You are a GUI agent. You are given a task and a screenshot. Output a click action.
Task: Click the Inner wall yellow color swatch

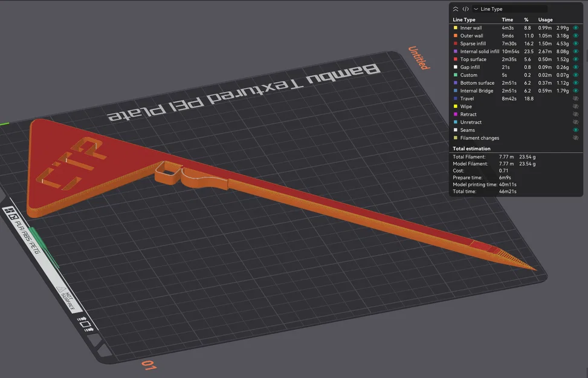pos(456,28)
